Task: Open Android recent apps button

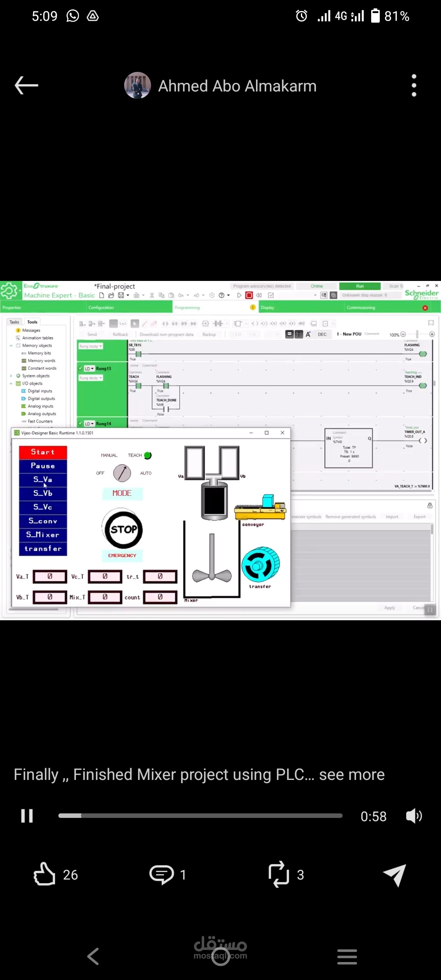Action: coord(347,956)
